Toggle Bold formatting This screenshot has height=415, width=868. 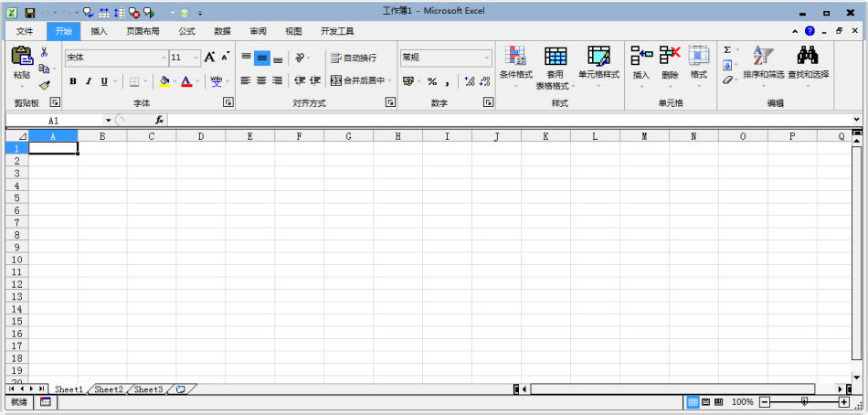pyautogui.click(x=72, y=82)
